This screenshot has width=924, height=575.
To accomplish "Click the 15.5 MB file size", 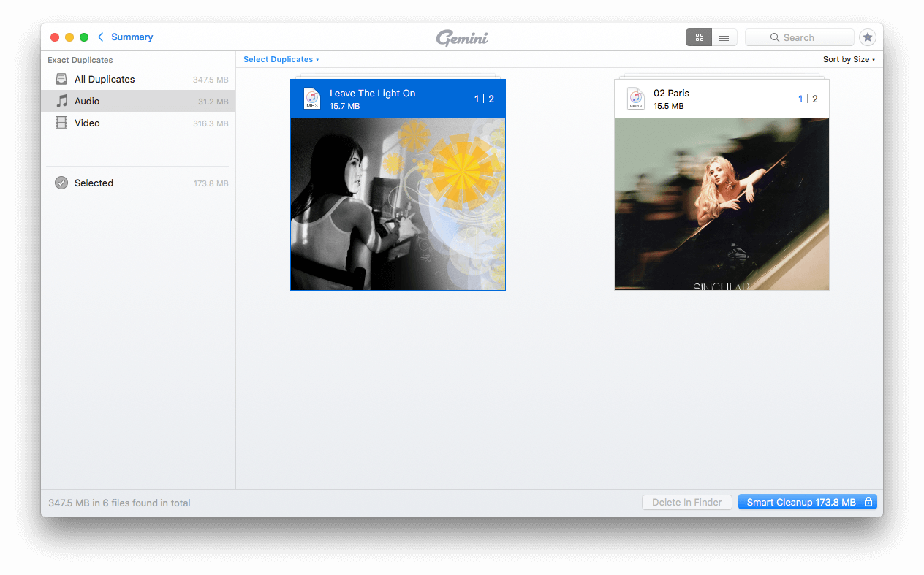I will [668, 106].
